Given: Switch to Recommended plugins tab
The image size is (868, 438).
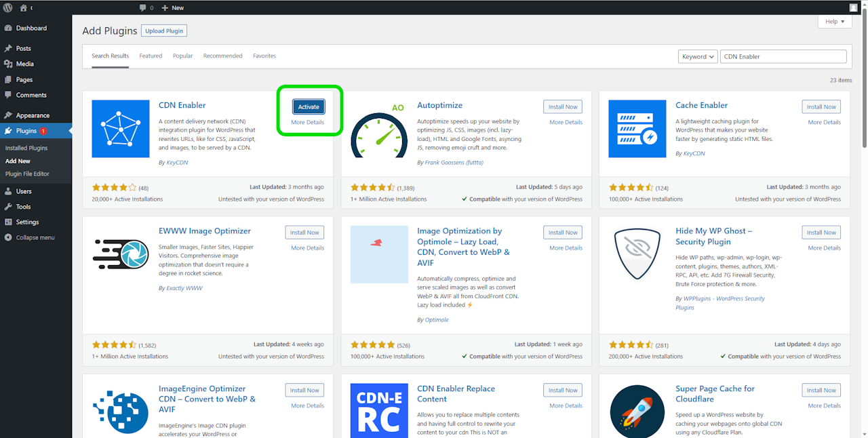Looking at the screenshot, I should [x=222, y=56].
